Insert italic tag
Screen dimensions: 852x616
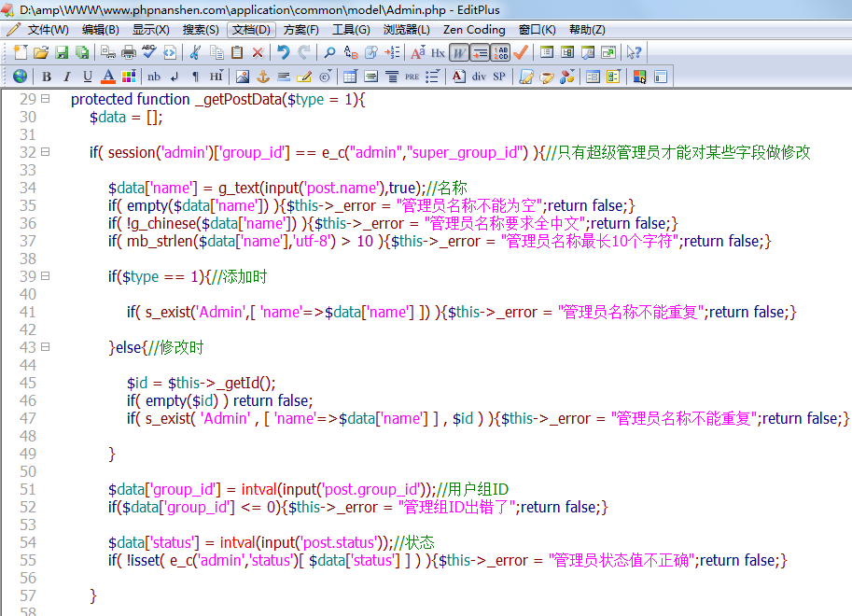coord(67,77)
